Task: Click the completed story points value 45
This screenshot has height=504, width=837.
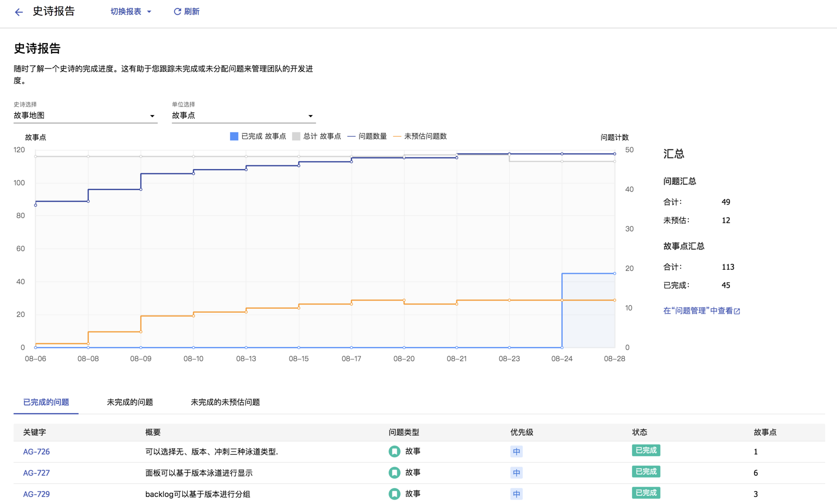Action: [726, 285]
